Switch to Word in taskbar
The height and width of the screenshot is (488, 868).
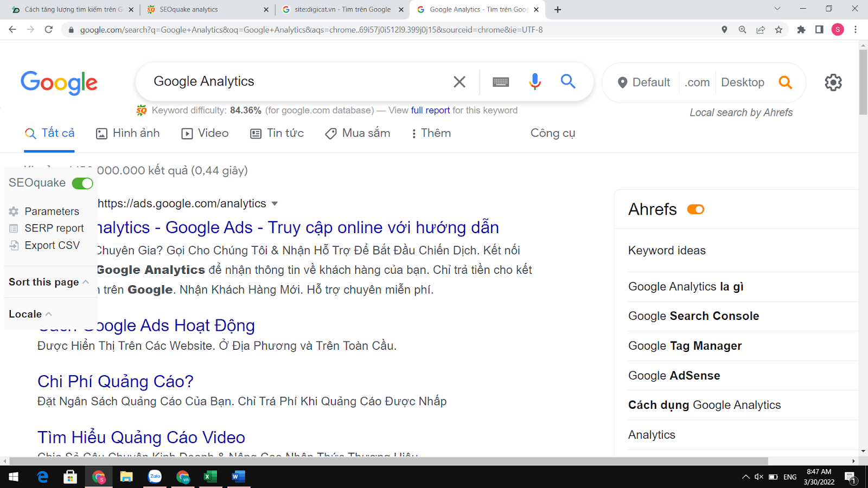[238, 477]
